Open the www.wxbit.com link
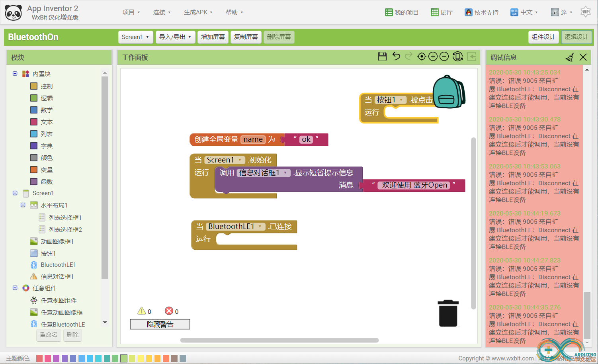 point(512,358)
